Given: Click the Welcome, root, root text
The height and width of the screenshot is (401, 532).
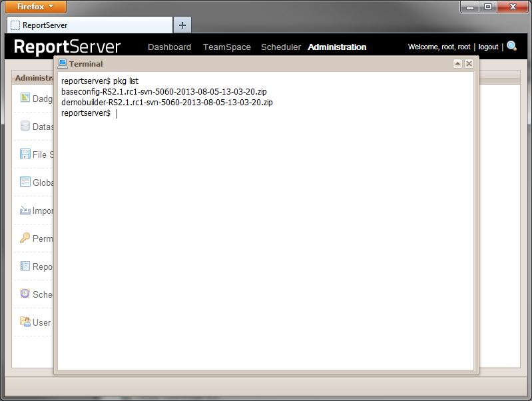Looking at the screenshot, I should tap(439, 47).
